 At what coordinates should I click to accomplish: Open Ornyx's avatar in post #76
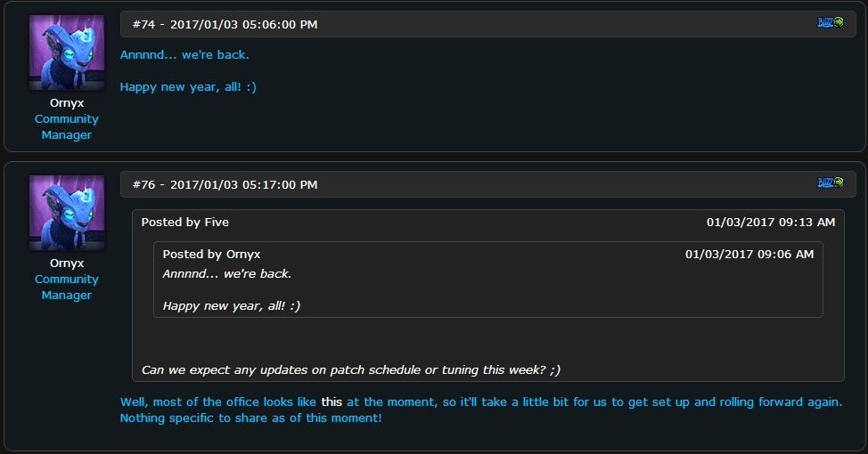[x=67, y=212]
